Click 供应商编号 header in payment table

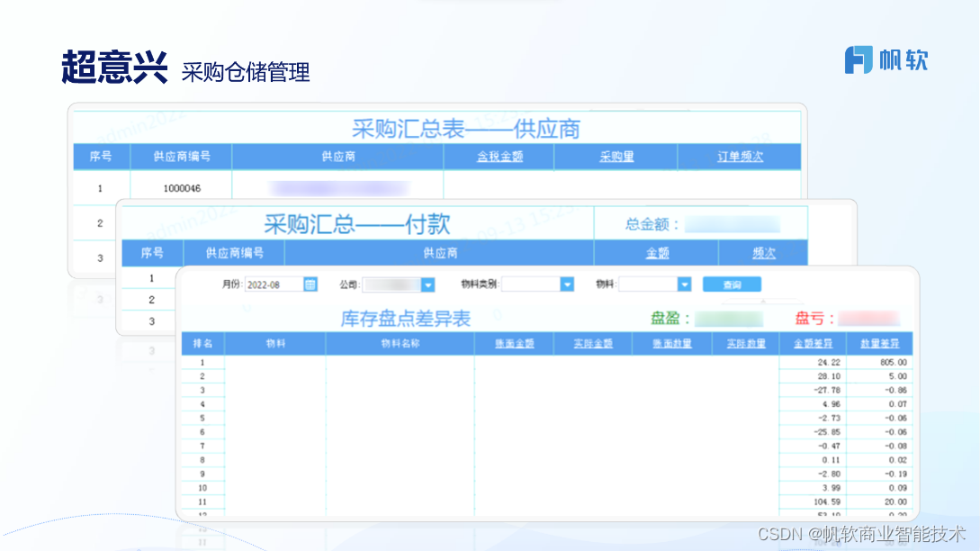[234, 253]
